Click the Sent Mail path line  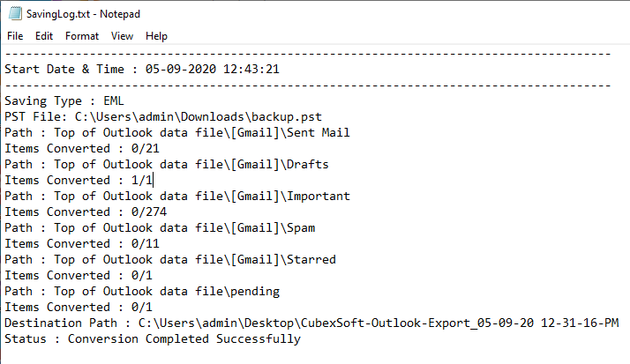[x=177, y=132]
